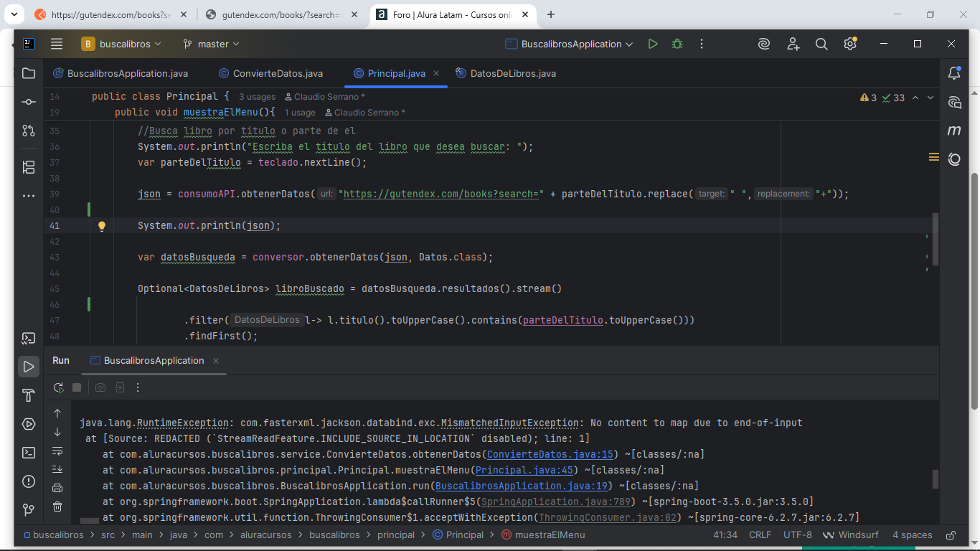Open ConvierteDatos.java:15 stack trace link
The image size is (980, 551).
click(x=550, y=454)
